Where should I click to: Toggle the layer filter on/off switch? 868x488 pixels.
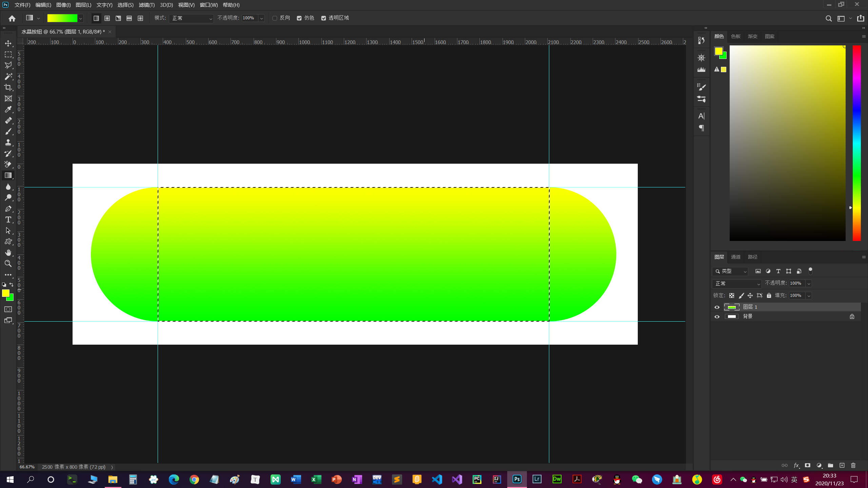810,271
